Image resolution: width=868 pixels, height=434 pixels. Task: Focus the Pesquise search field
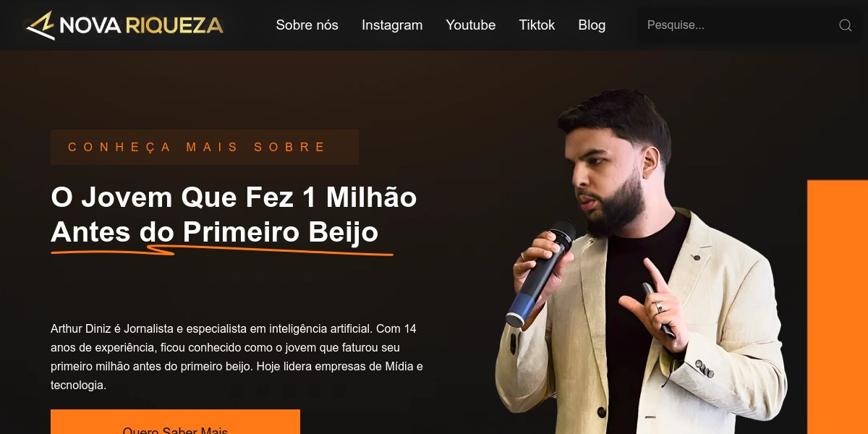click(738, 25)
